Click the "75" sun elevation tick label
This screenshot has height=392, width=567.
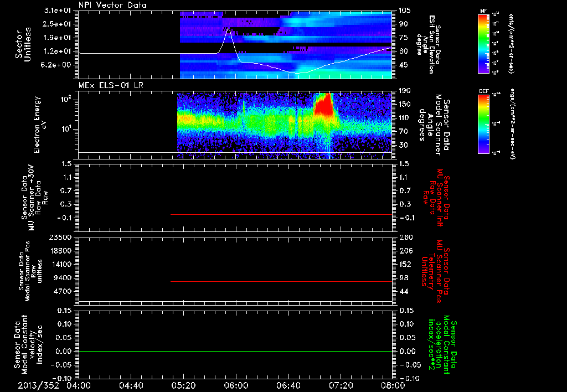click(x=403, y=38)
